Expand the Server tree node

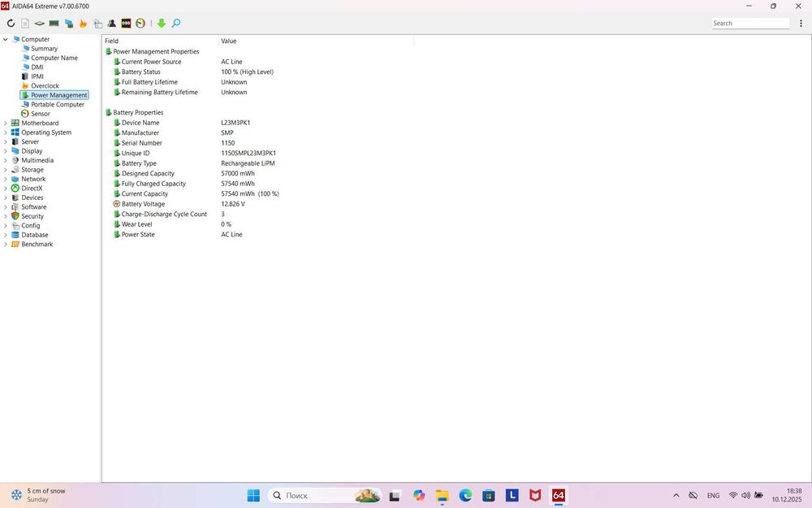(x=5, y=142)
